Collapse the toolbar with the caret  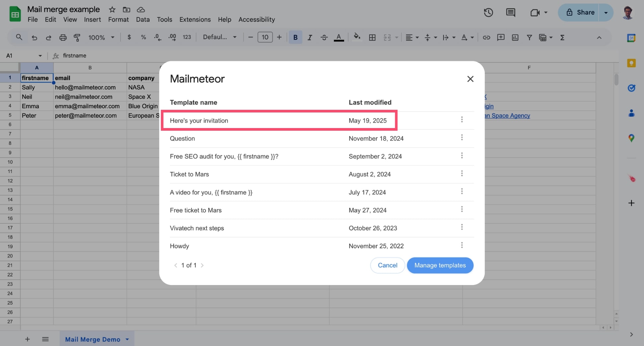[599, 37]
